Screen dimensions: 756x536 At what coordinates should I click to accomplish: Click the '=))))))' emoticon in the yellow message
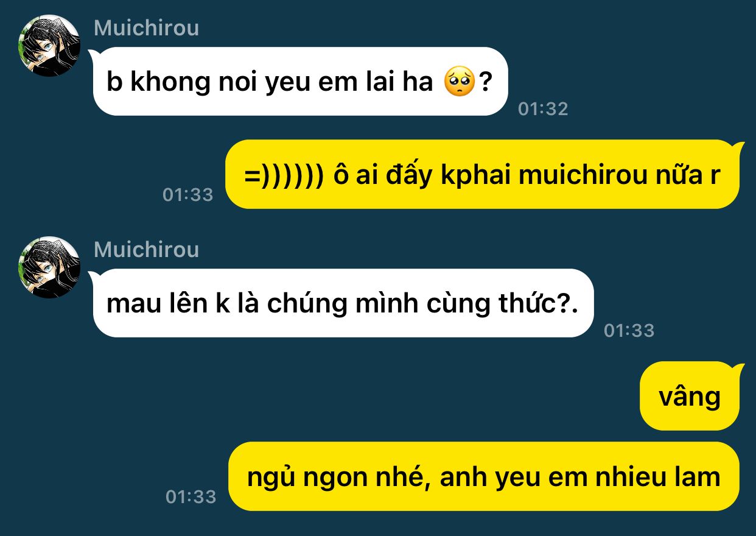click(x=282, y=175)
